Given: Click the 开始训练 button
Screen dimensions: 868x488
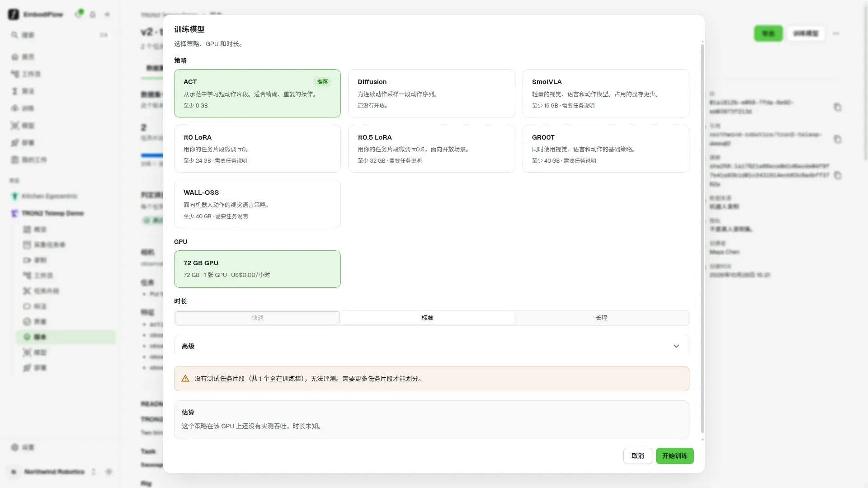Looking at the screenshot, I should click(x=675, y=456).
